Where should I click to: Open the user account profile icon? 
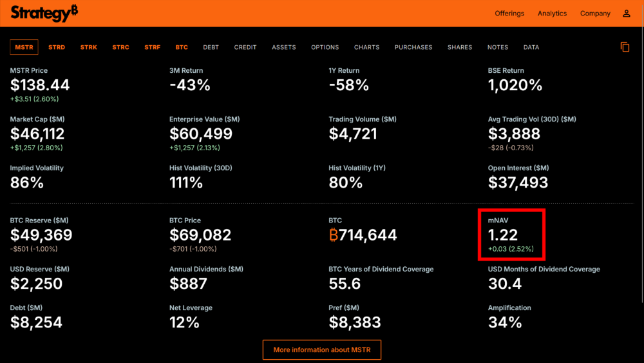626,14
